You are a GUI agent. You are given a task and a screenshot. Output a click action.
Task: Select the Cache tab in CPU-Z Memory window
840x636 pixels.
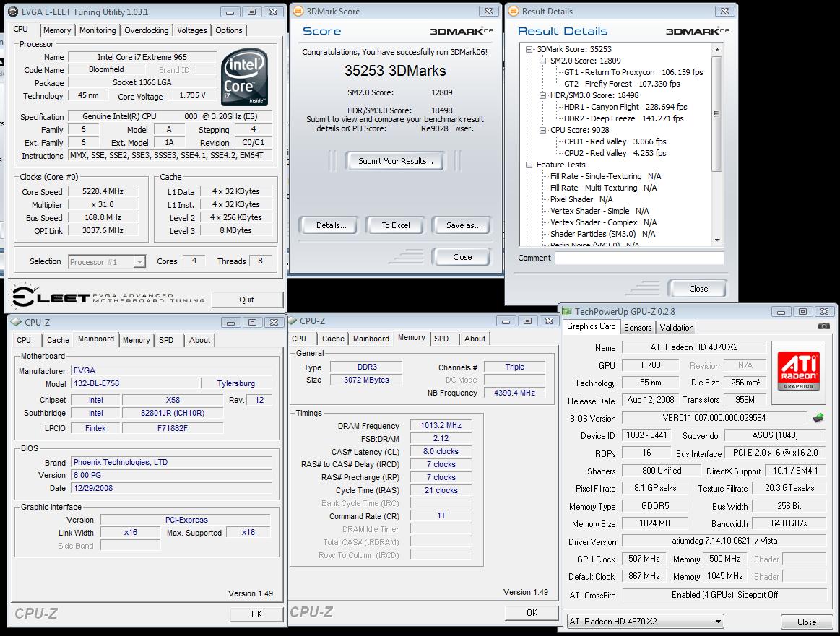coord(333,339)
